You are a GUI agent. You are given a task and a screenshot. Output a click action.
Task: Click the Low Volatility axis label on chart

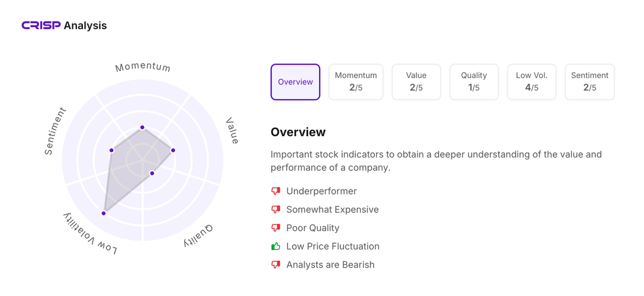tap(90, 234)
